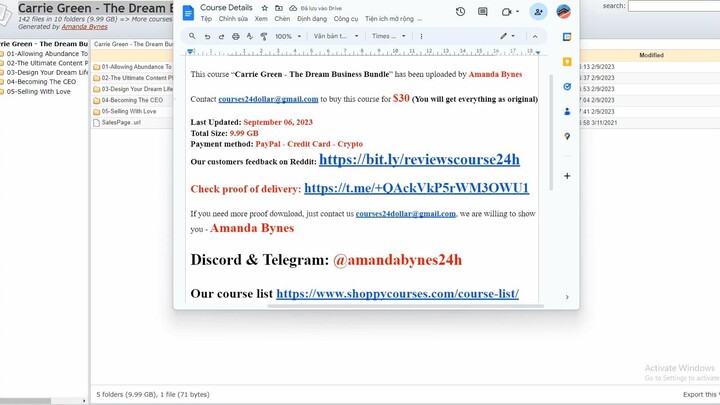Open version history clock icon
The height and width of the screenshot is (405, 720).
pyautogui.click(x=460, y=12)
